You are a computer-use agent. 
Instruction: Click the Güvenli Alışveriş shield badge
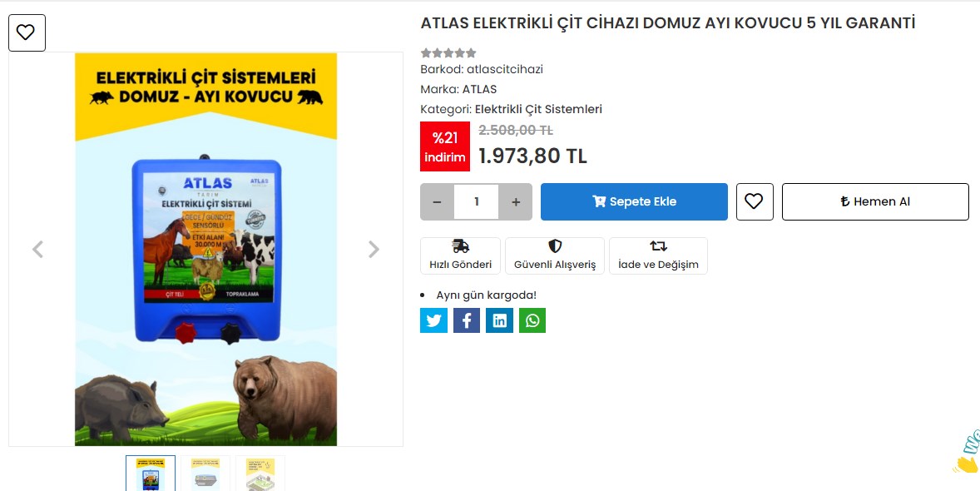tap(554, 255)
